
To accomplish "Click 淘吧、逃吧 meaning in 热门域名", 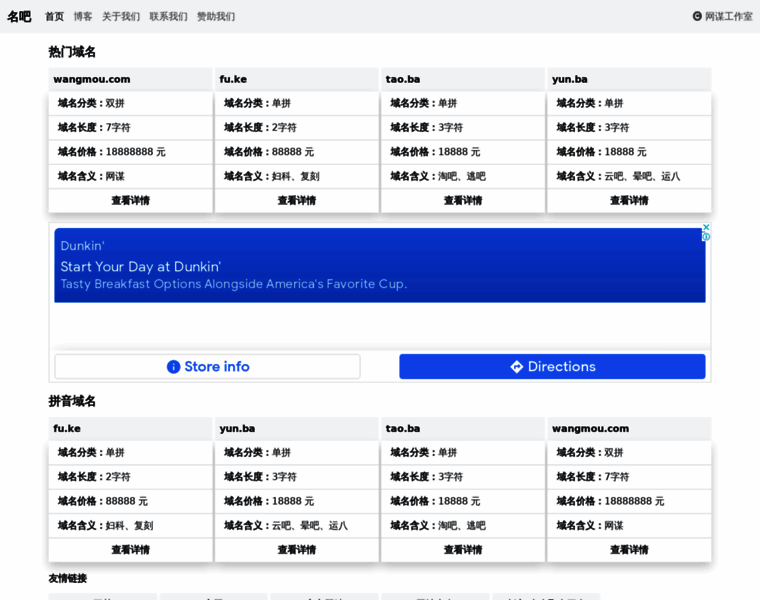I will pyautogui.click(x=462, y=176).
